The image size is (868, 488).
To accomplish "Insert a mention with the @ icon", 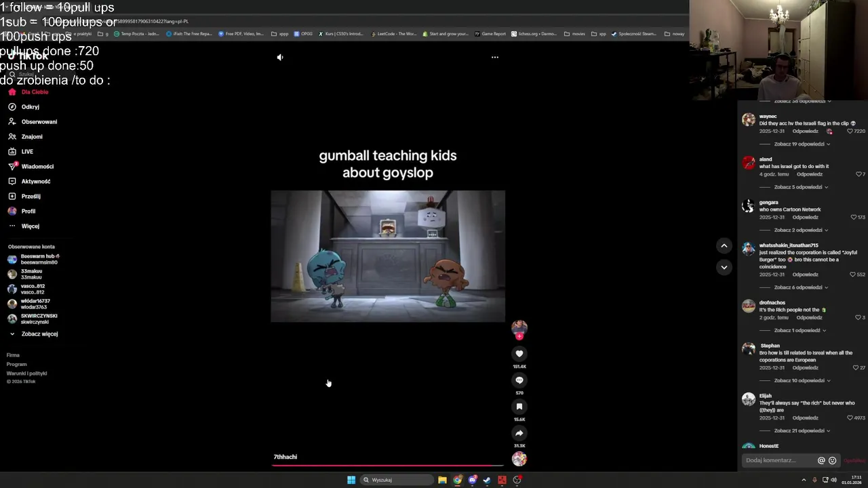I will coord(821,461).
